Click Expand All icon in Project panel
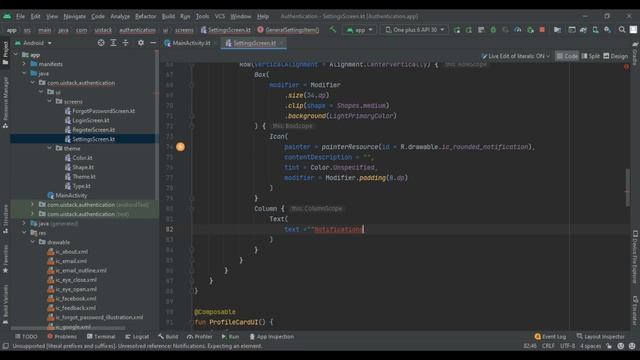The width and height of the screenshot is (640, 360). point(113,43)
